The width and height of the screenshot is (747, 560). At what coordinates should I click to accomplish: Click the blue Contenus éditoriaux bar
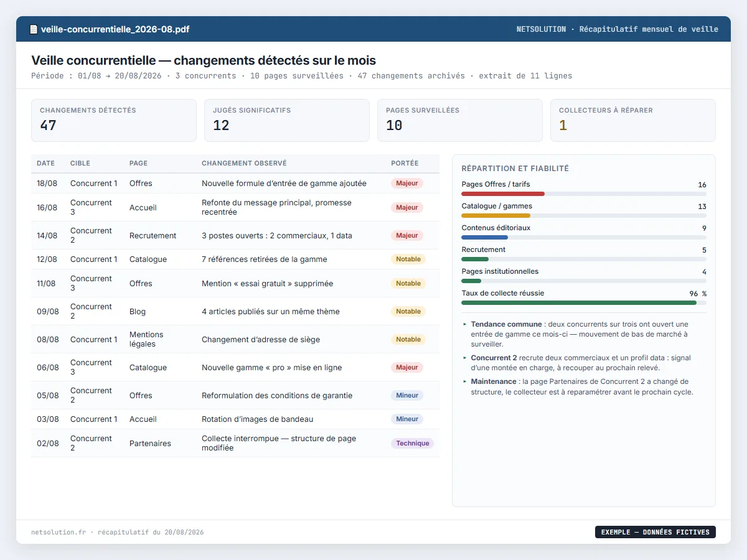click(x=485, y=237)
